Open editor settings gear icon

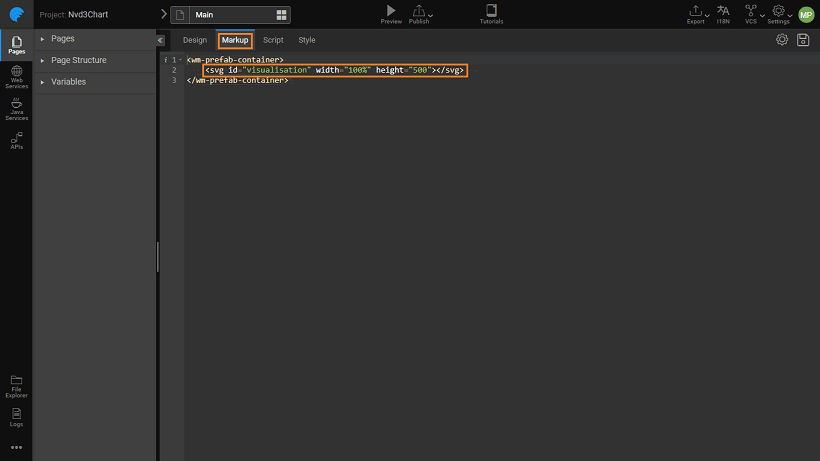782,40
